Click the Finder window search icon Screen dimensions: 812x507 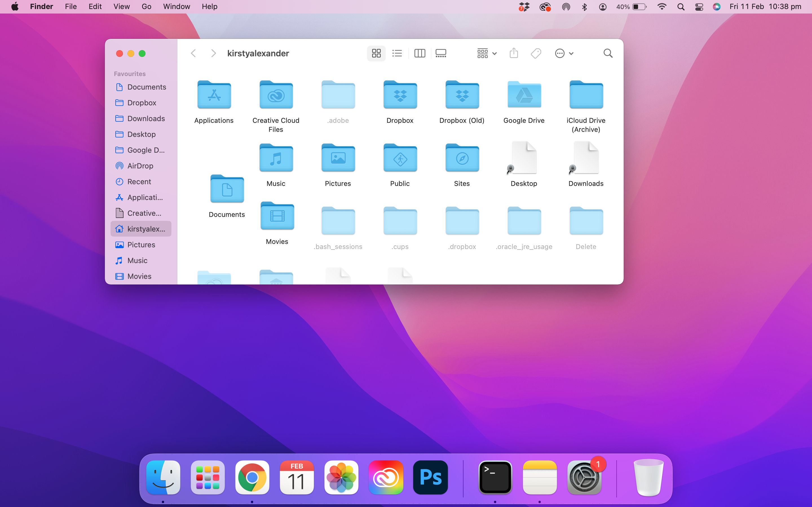coord(608,53)
